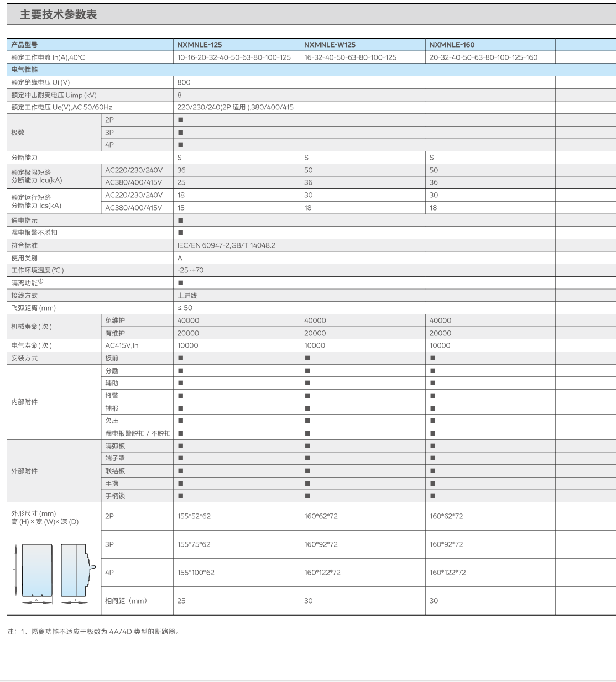This screenshot has height=682, width=616.
Task: Click the 漏电报警不脱扣 row label
Action: pyautogui.click(x=34, y=233)
